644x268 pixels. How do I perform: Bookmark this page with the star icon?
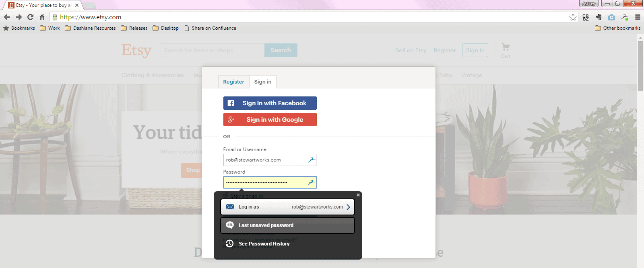[573, 17]
